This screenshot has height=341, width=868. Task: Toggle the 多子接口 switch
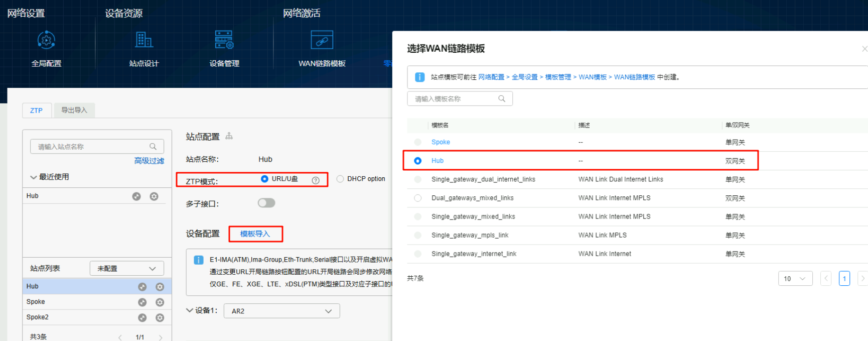pos(266,203)
